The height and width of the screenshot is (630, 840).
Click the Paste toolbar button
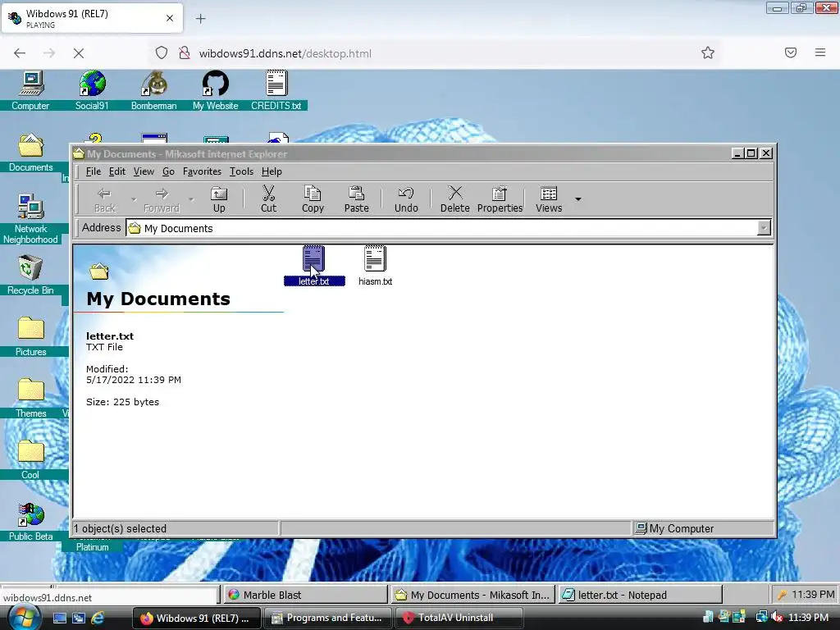357,199
